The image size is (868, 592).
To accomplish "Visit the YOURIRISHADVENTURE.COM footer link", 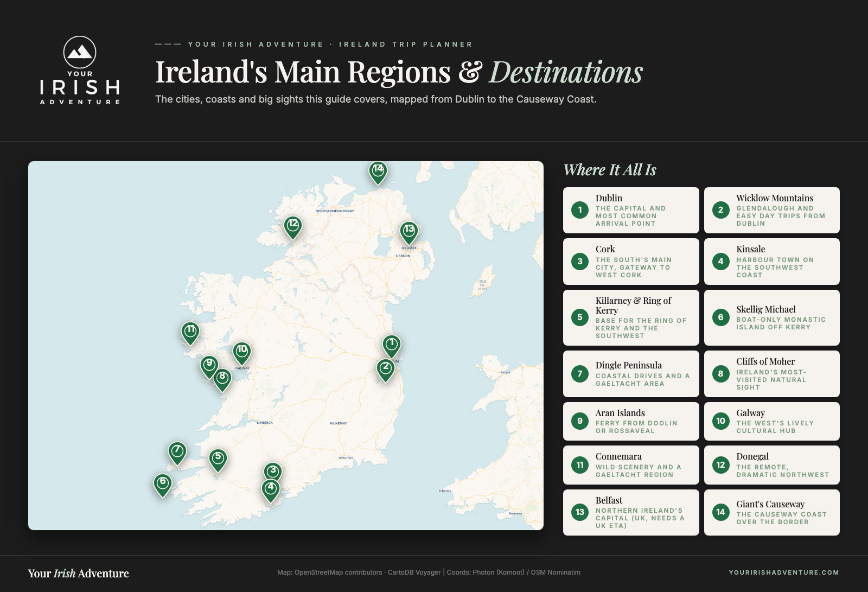I will point(784,572).
